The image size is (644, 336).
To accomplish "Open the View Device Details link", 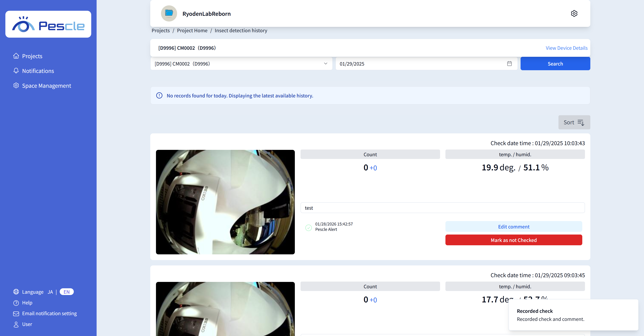I will (567, 48).
